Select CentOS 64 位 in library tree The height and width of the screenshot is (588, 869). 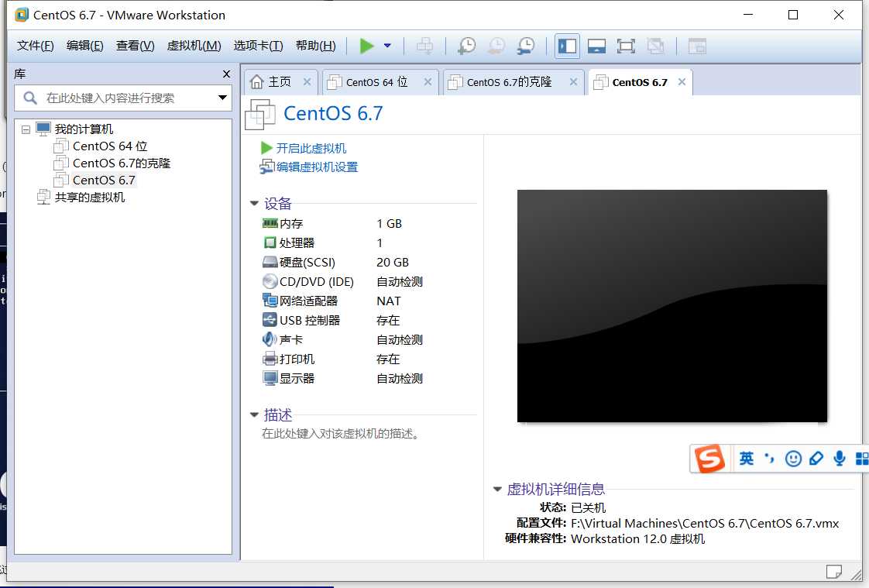tap(101, 146)
